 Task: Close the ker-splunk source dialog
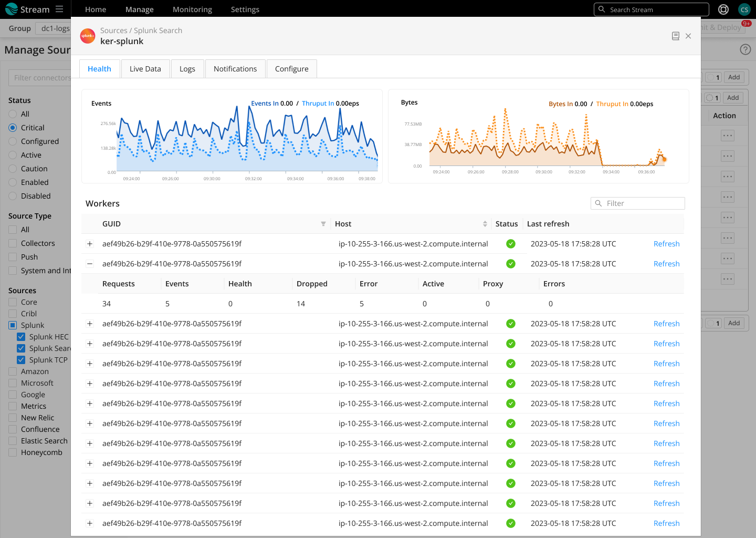(x=688, y=36)
